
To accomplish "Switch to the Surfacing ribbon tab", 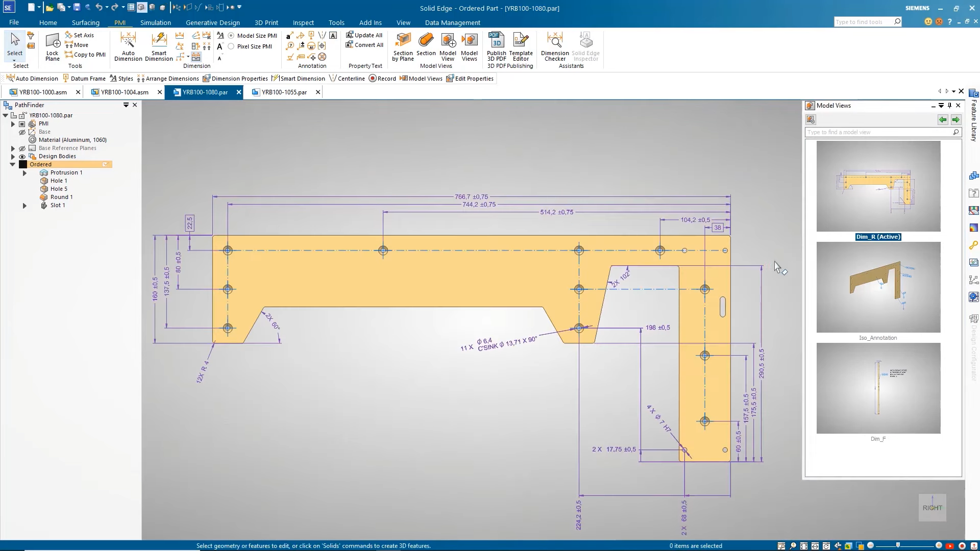I will 85,22.
